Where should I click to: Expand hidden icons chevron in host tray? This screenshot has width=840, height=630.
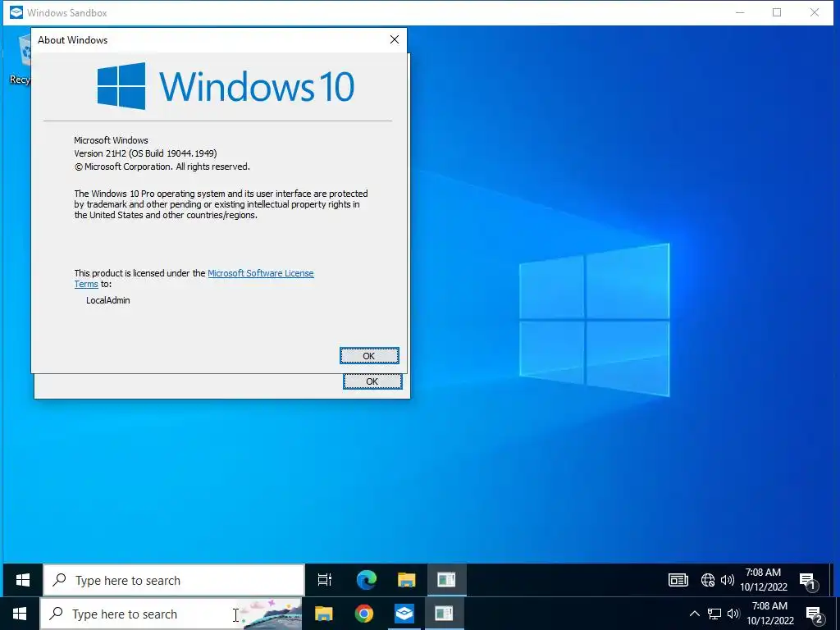click(694, 614)
